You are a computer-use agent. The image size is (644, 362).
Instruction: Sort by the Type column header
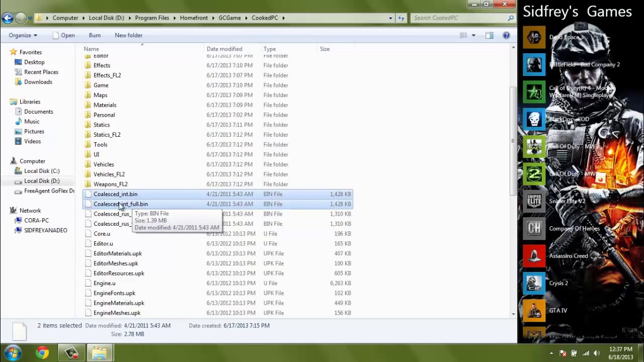coord(289,49)
